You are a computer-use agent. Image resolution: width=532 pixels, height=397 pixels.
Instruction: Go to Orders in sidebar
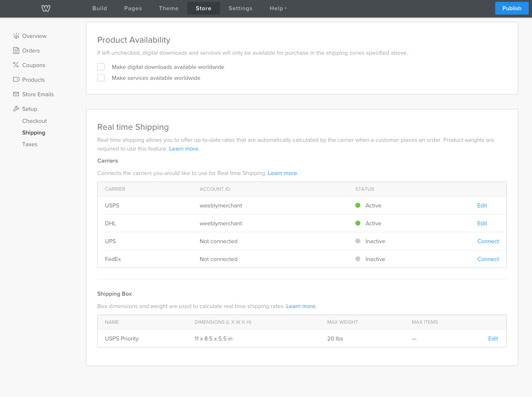click(x=31, y=50)
